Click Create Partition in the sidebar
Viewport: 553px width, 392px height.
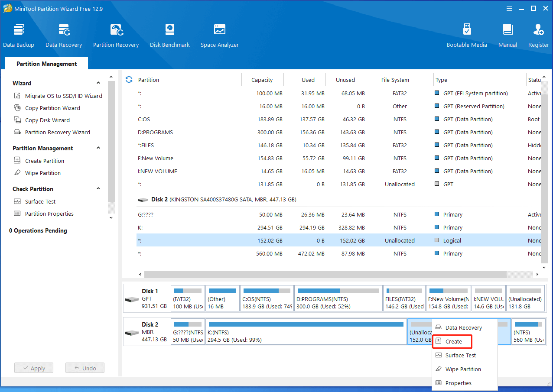(x=39, y=161)
